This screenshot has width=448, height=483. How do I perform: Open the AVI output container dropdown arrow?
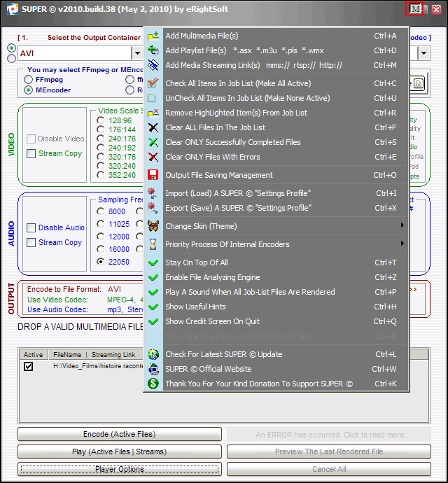click(x=137, y=53)
